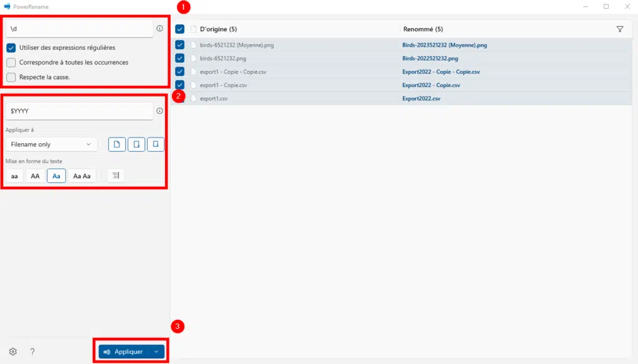
Task: Maximize the PowerRename window
Action: pyautogui.click(x=606, y=6)
